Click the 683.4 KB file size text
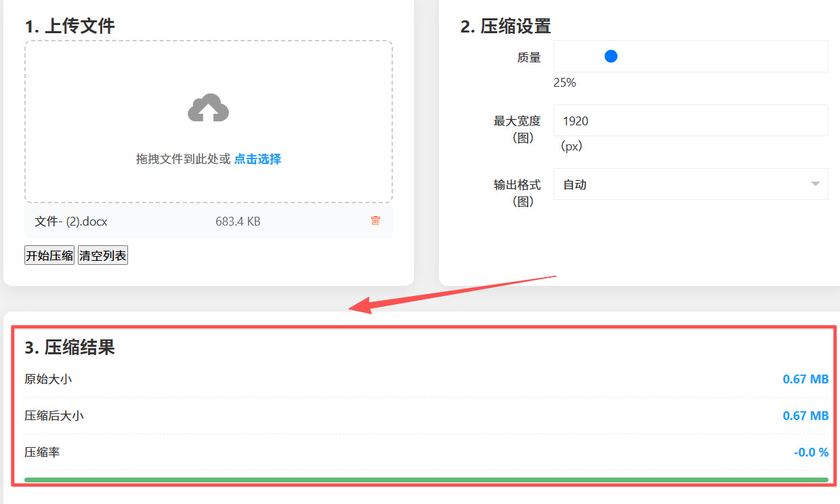Viewport: 840px width, 504px height. coord(238,222)
